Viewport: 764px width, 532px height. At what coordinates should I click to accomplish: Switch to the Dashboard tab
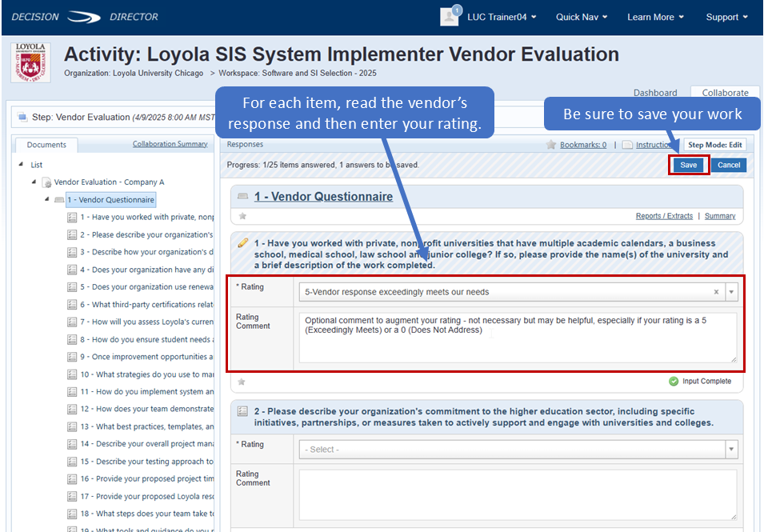(655, 92)
